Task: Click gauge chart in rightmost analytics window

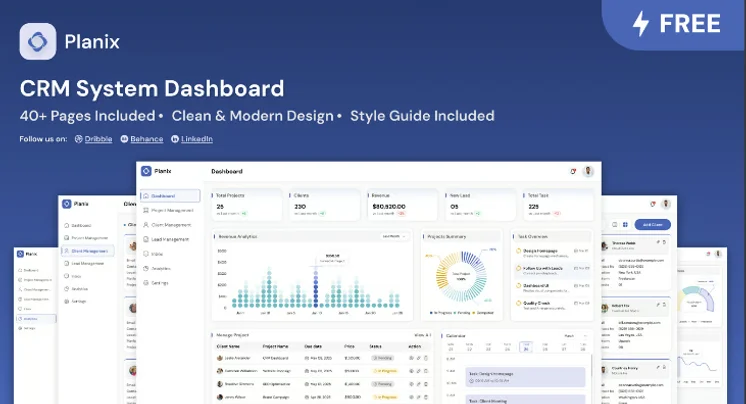Action: click(x=697, y=300)
